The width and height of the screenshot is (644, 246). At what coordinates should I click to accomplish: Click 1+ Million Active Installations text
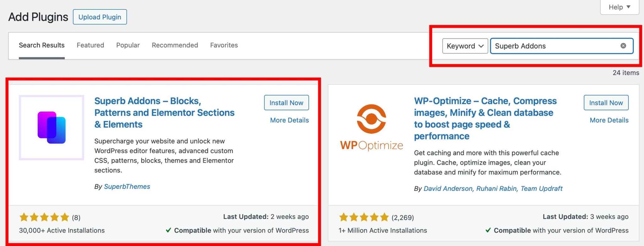click(x=383, y=230)
